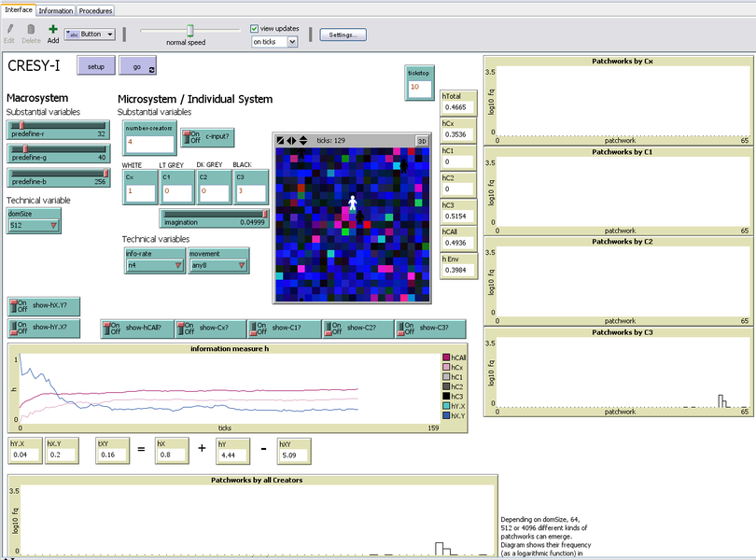This screenshot has width=756, height=560.
Task: Click the Edit pencil icon
Action: pos(9,30)
